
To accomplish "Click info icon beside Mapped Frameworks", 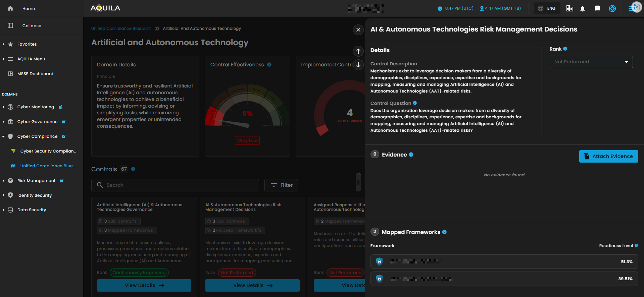I will (x=444, y=232).
